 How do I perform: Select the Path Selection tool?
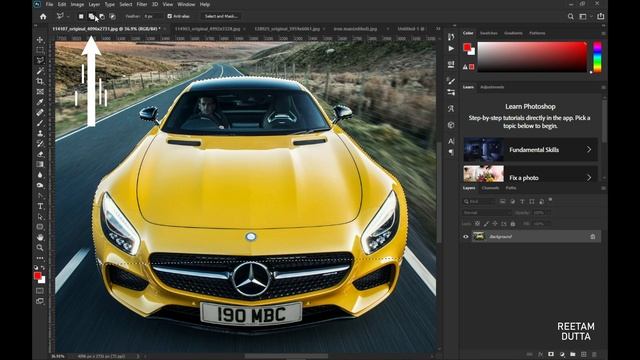(40, 217)
